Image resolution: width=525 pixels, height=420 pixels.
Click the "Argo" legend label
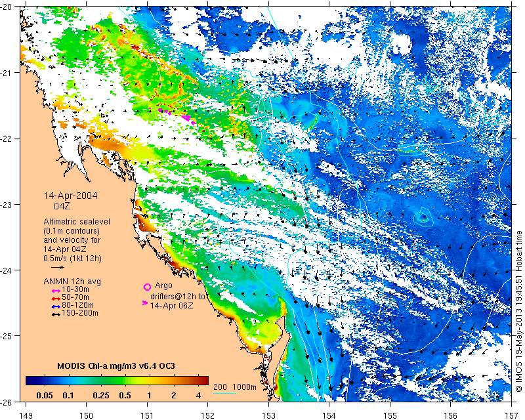coord(163,285)
